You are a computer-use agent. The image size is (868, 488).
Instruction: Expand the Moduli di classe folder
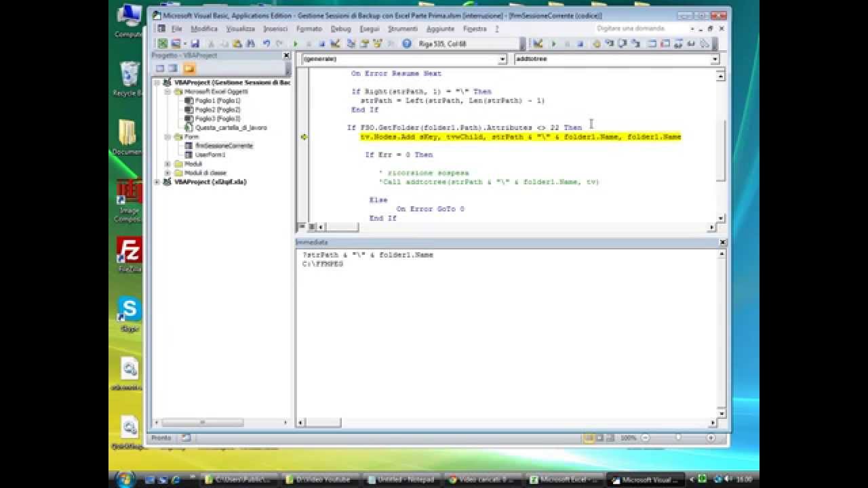[x=167, y=173]
